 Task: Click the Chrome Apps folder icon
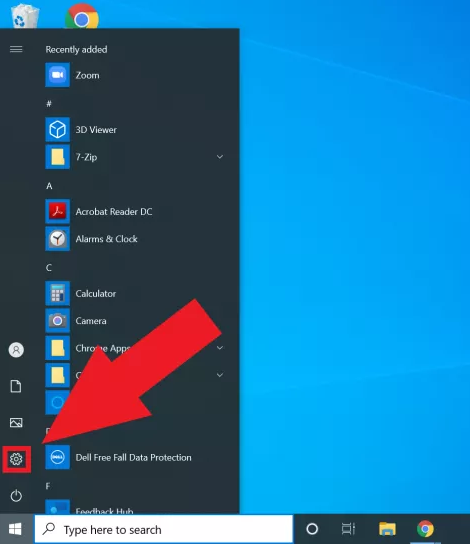pos(58,348)
